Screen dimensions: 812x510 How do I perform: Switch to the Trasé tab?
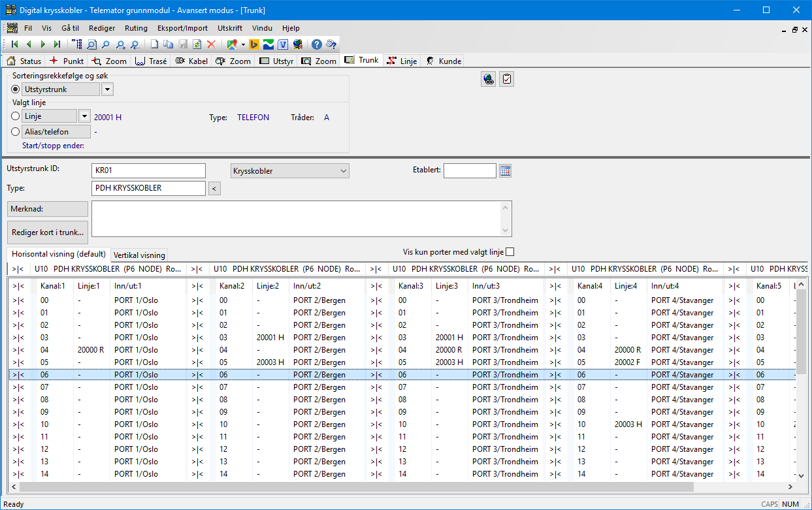click(151, 61)
